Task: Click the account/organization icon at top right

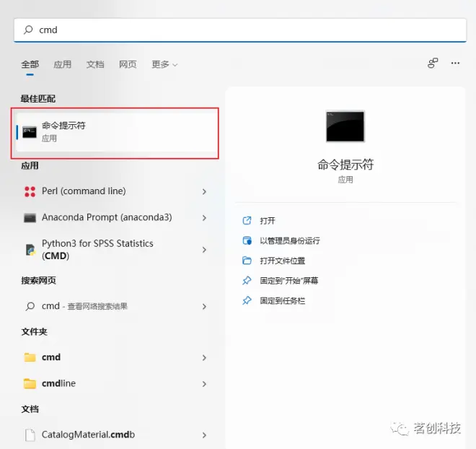Action: [x=433, y=64]
